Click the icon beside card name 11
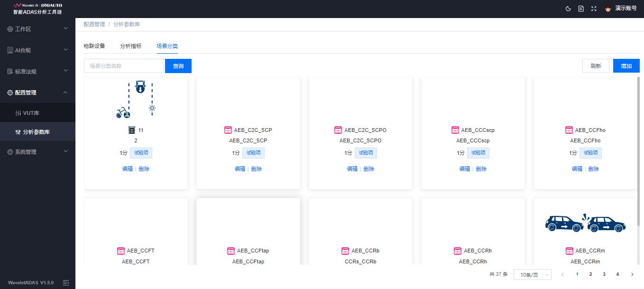 click(132, 130)
